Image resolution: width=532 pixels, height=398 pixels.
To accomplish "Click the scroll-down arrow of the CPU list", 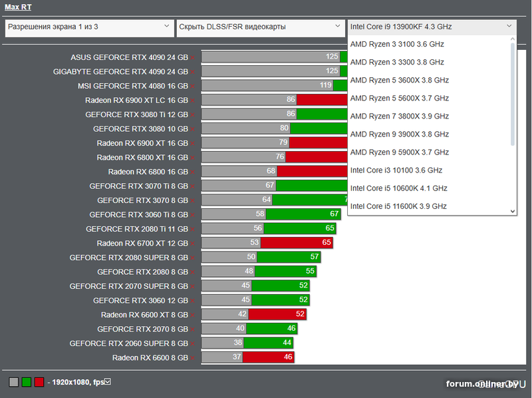I will click(x=513, y=211).
